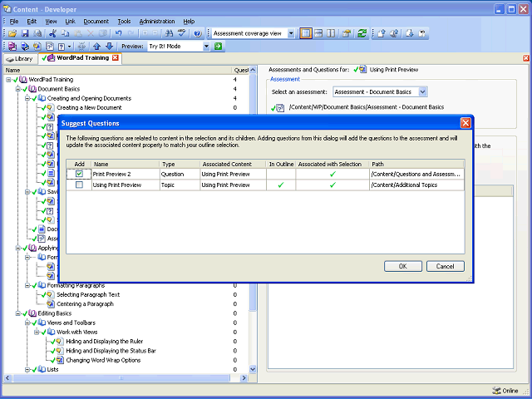
Task: Collapse the Document Basics node
Action: pyautogui.click(x=18, y=89)
